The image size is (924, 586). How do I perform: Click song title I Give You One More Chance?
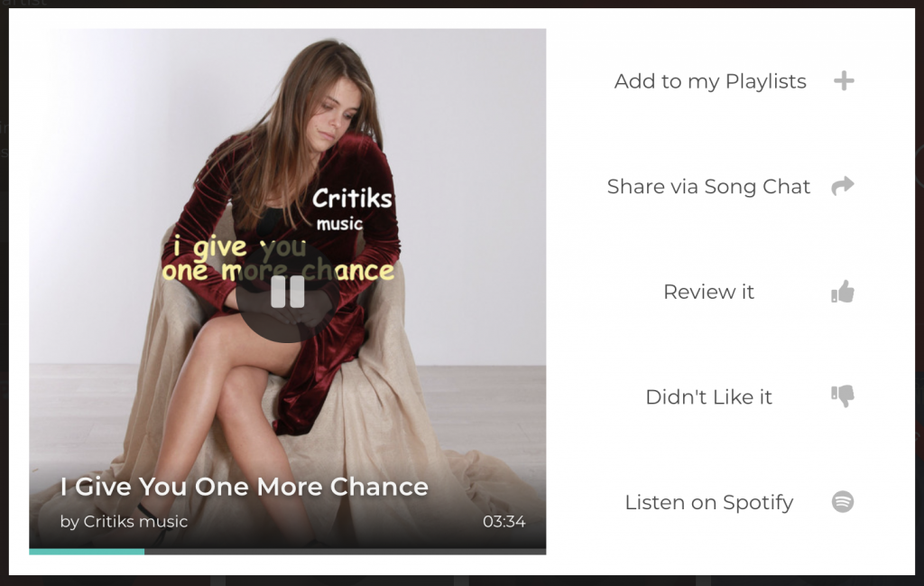pyautogui.click(x=244, y=487)
